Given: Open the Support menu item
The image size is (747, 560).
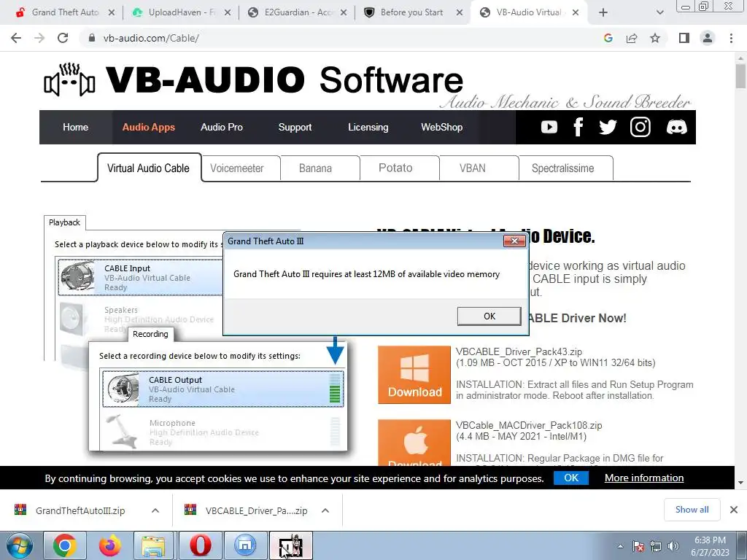Looking at the screenshot, I should tap(295, 127).
